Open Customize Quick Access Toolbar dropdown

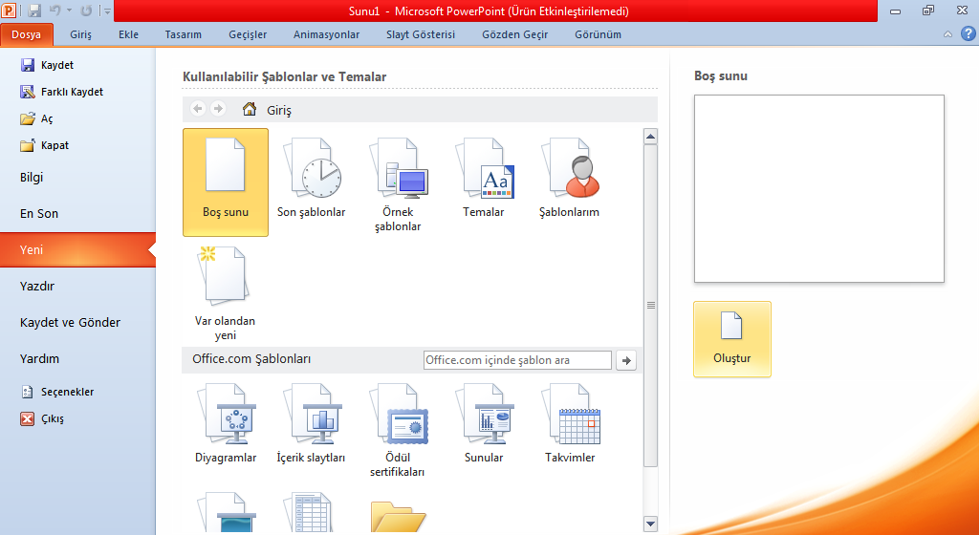(x=107, y=11)
